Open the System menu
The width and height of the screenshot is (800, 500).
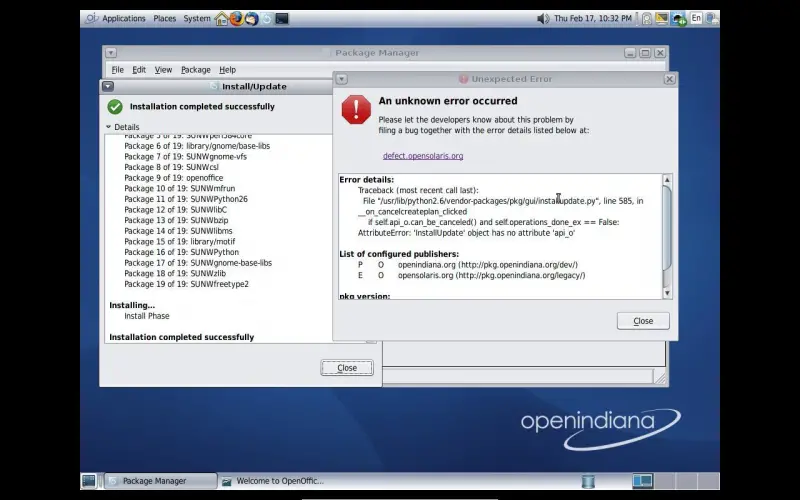point(197,18)
